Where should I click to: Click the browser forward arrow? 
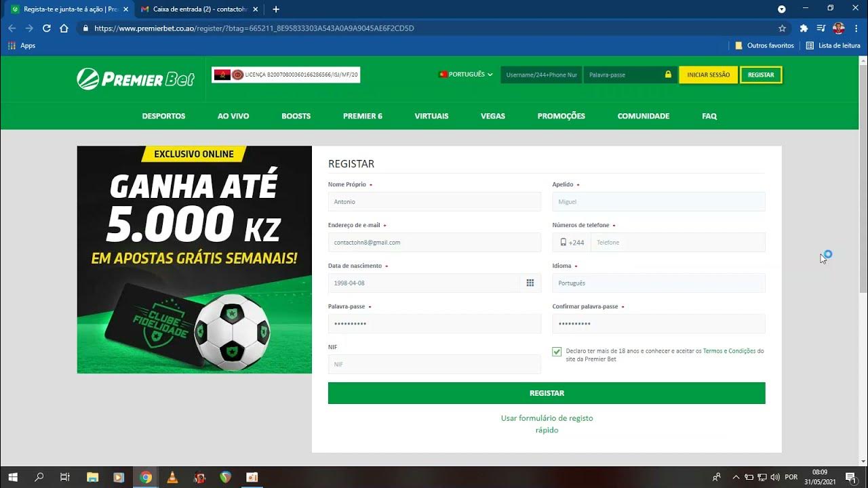[x=29, y=28]
